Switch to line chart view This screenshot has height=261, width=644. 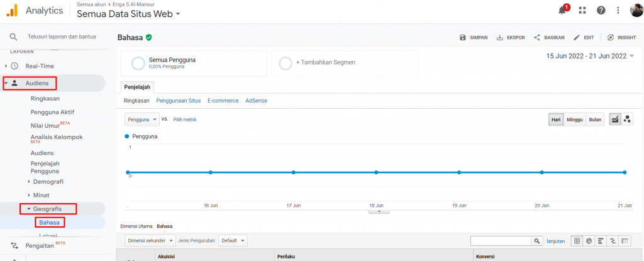coord(615,119)
